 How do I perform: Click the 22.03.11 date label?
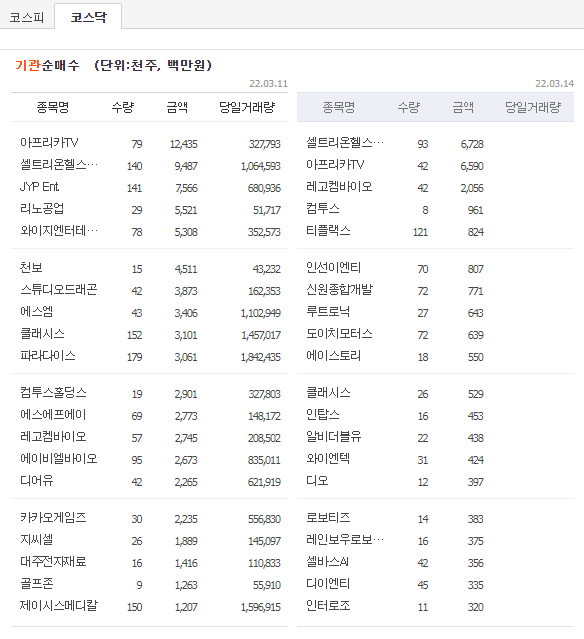pos(269,84)
